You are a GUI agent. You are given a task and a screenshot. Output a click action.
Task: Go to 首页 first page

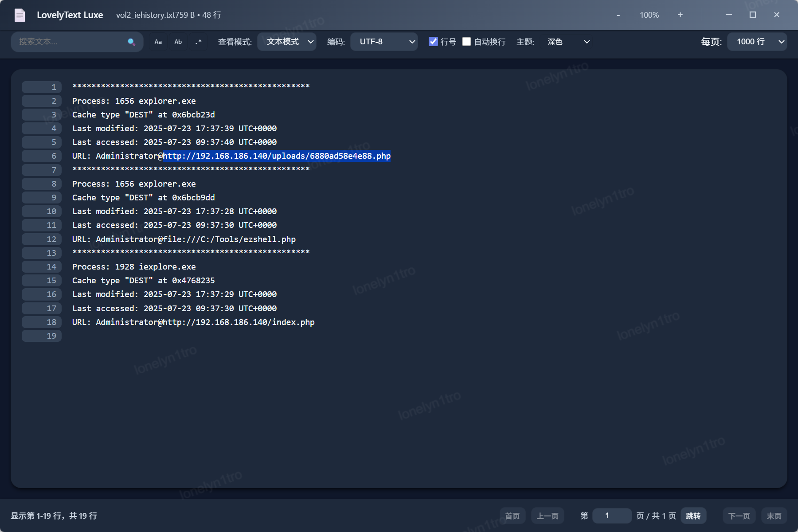point(512,516)
